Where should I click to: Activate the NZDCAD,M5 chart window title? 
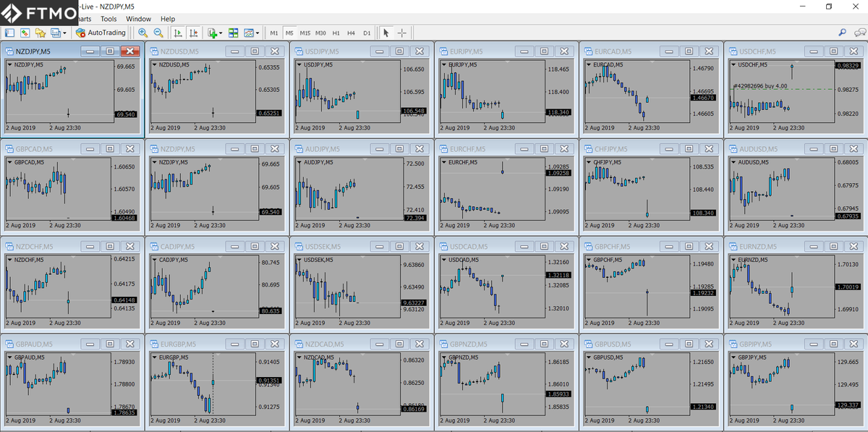click(324, 344)
